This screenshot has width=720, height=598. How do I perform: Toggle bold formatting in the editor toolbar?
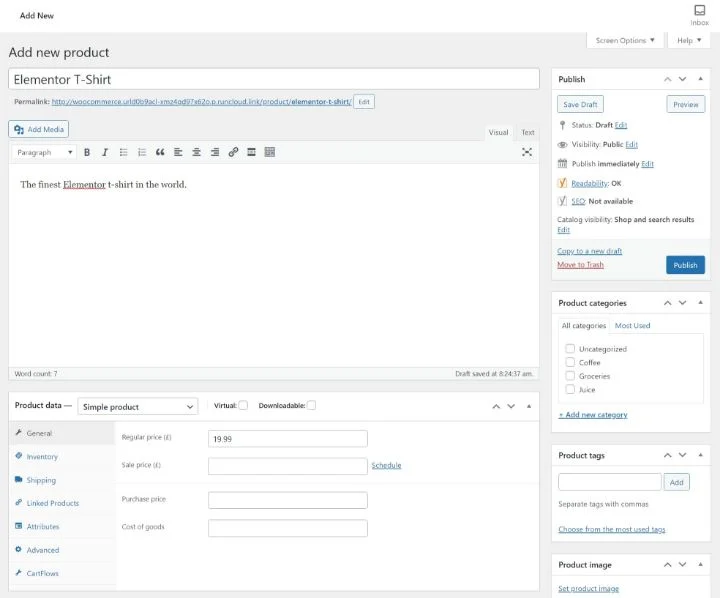click(x=87, y=152)
